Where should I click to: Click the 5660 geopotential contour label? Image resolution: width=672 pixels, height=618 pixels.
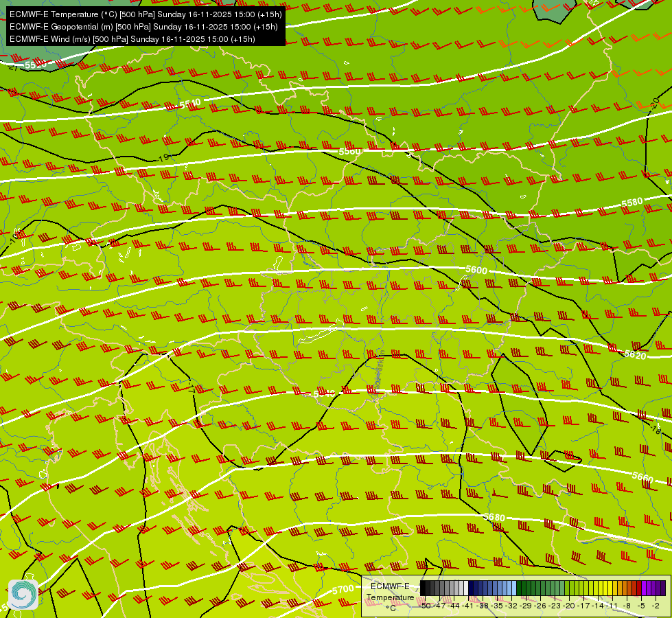(x=642, y=477)
